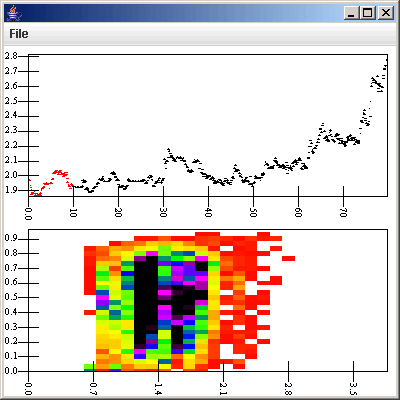Open the File menu
The image size is (400, 400).
[x=19, y=34]
